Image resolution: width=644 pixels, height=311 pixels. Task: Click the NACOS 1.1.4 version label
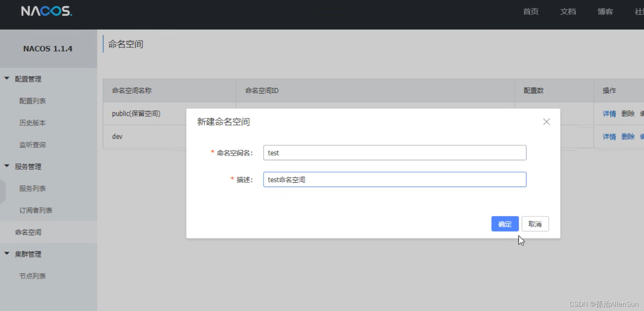48,49
